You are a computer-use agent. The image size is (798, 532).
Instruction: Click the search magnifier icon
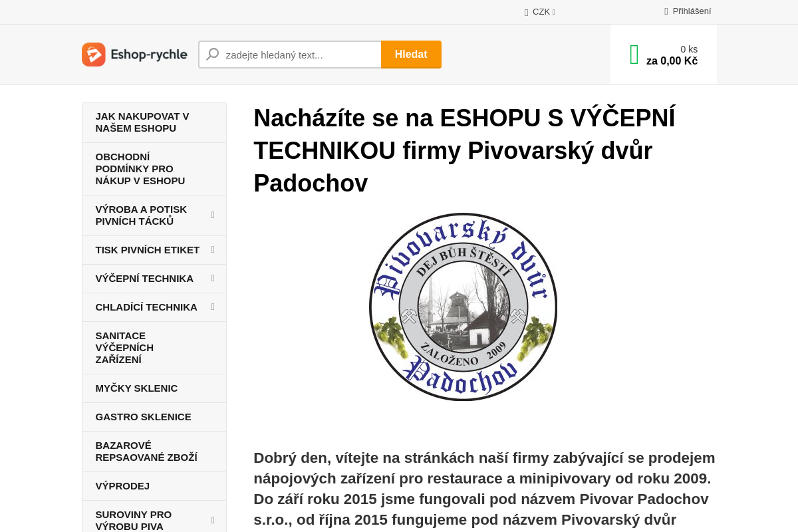pyautogui.click(x=211, y=54)
